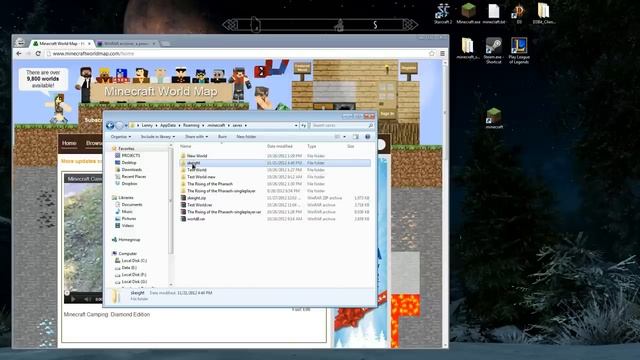Select world6.rar archive file
Image resolution: width=640 pixels, height=360 pixels.
point(196,219)
